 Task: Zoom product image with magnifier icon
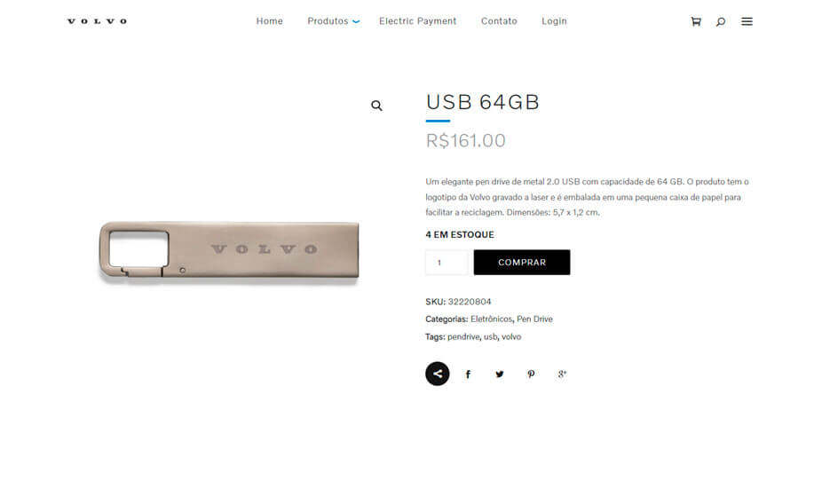(376, 106)
